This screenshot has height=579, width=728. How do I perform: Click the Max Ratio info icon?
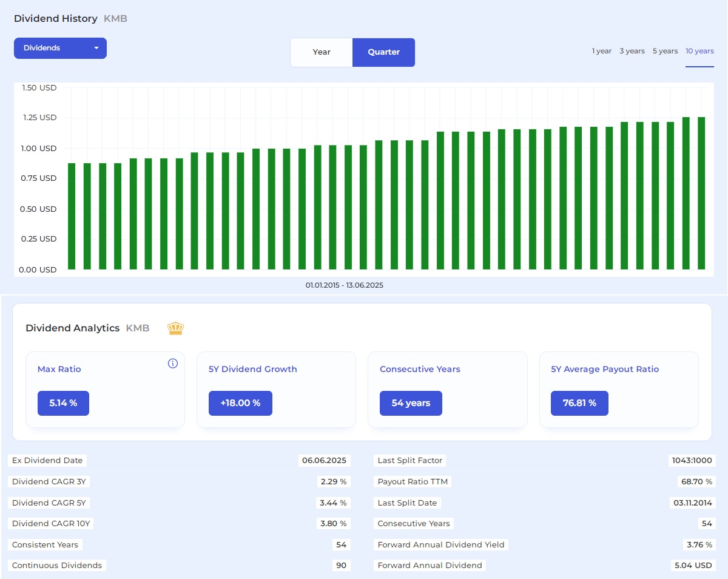click(x=173, y=364)
